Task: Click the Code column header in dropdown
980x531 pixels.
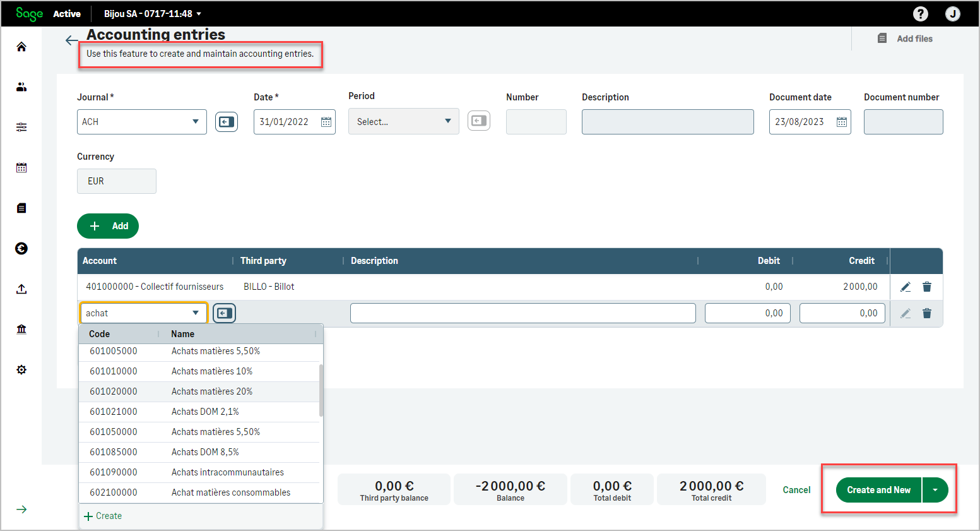Action: tap(99, 334)
